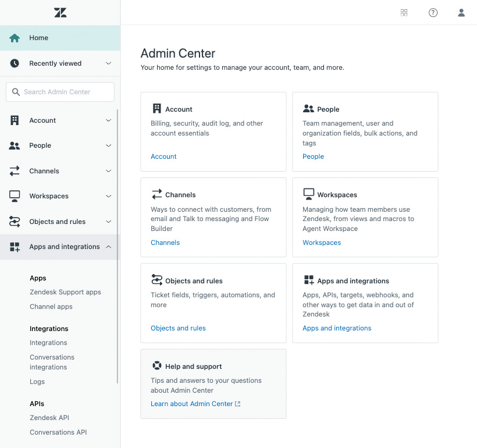Click the Objects and rules card icon
This screenshot has width=477, height=448.
pos(156,280)
